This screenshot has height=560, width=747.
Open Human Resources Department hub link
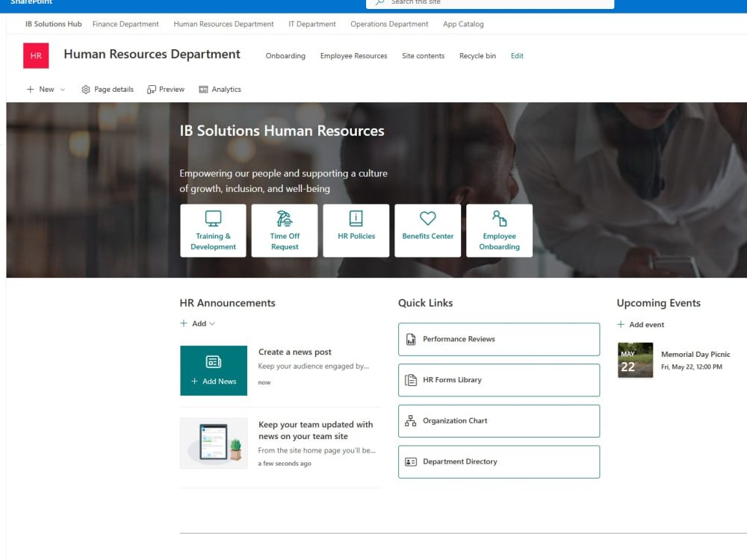(x=223, y=24)
